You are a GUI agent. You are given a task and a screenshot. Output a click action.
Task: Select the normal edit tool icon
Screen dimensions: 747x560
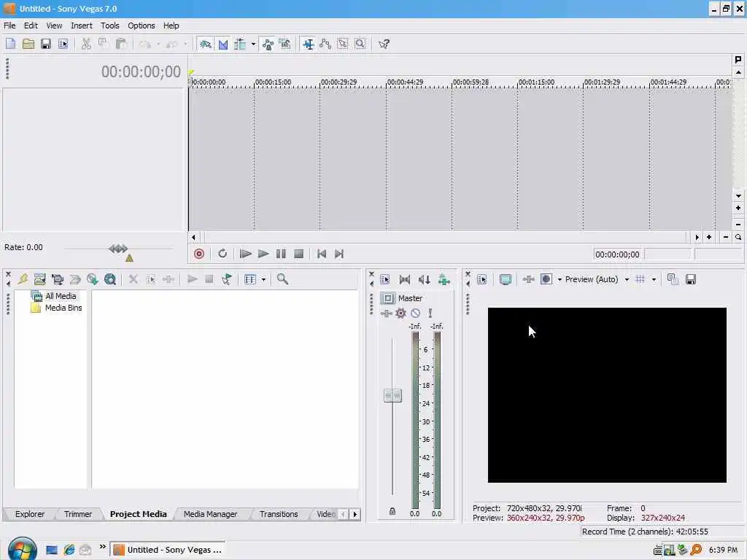(x=309, y=44)
